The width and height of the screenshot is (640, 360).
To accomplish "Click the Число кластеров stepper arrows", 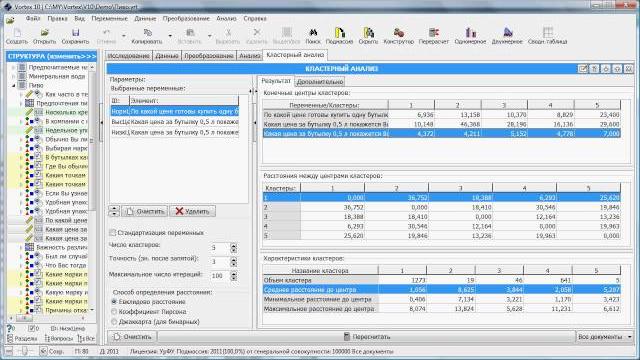I will 233,248.
